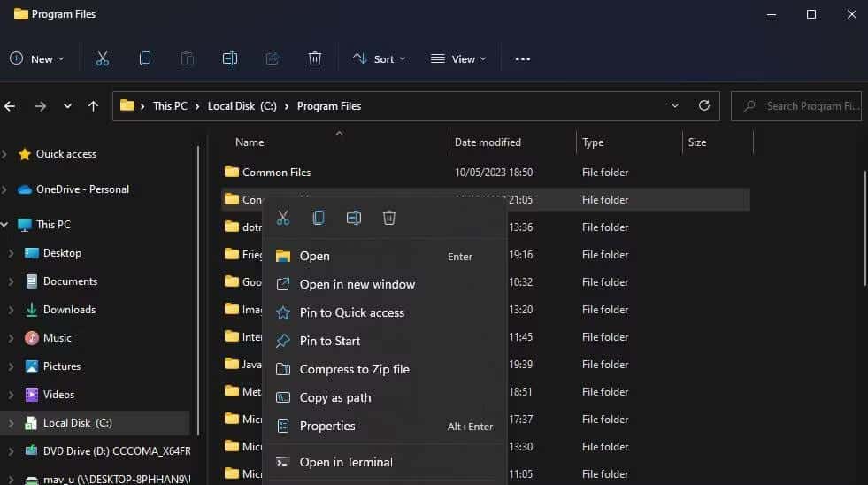Screen dimensions: 868x485
Task: Click Program Files in the breadcrumb
Action: point(329,105)
